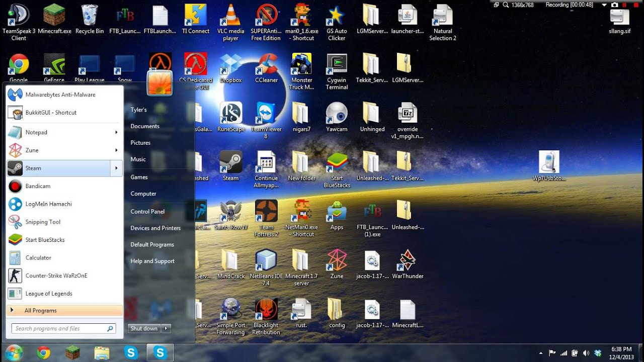This screenshot has width=644, height=362.
Task: Launch Counter-Strike WaRzOnE from Start menu
Action: click(x=64, y=276)
